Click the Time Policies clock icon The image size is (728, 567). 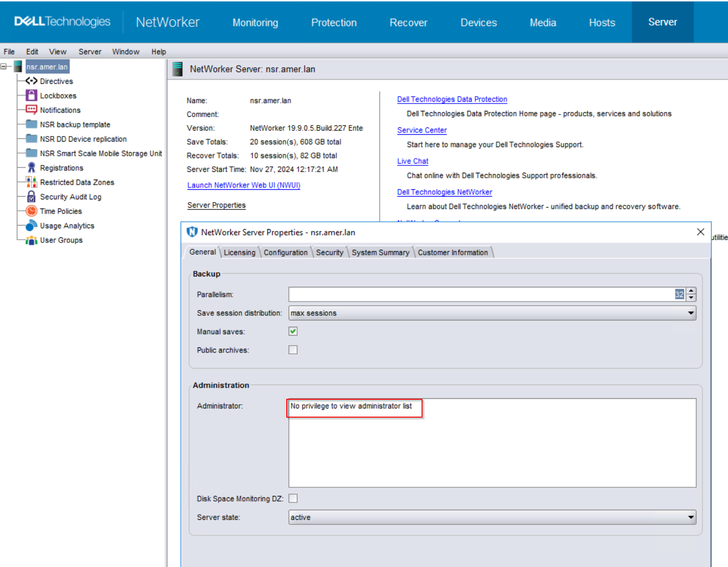(31, 211)
